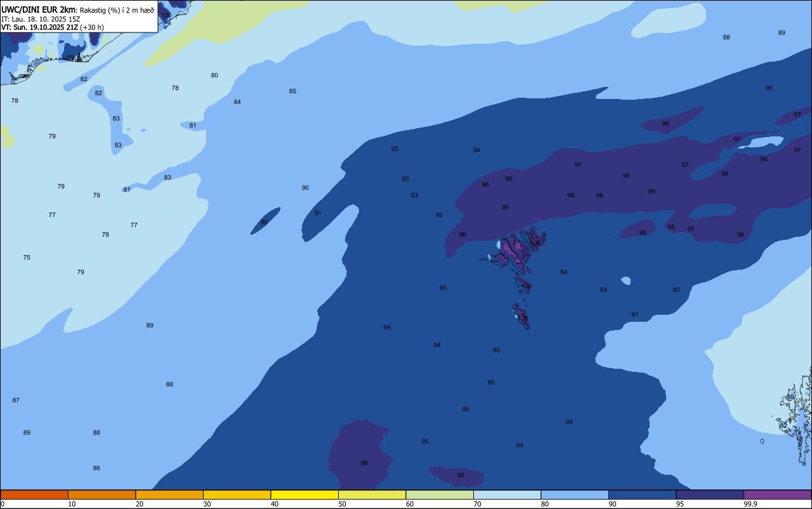Click the "99.9" legend tick label
Screen dimensions: 812x509
pyautogui.click(x=750, y=504)
